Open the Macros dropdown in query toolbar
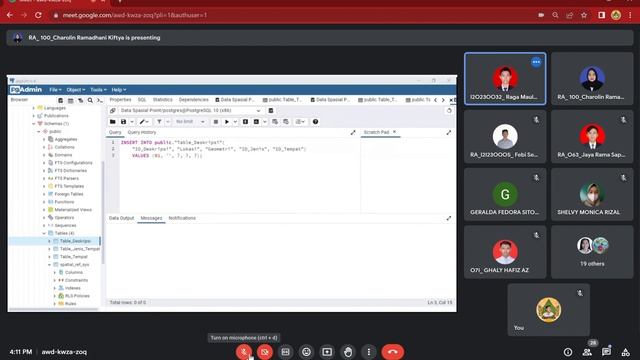640x360 pixels. [x=300, y=122]
